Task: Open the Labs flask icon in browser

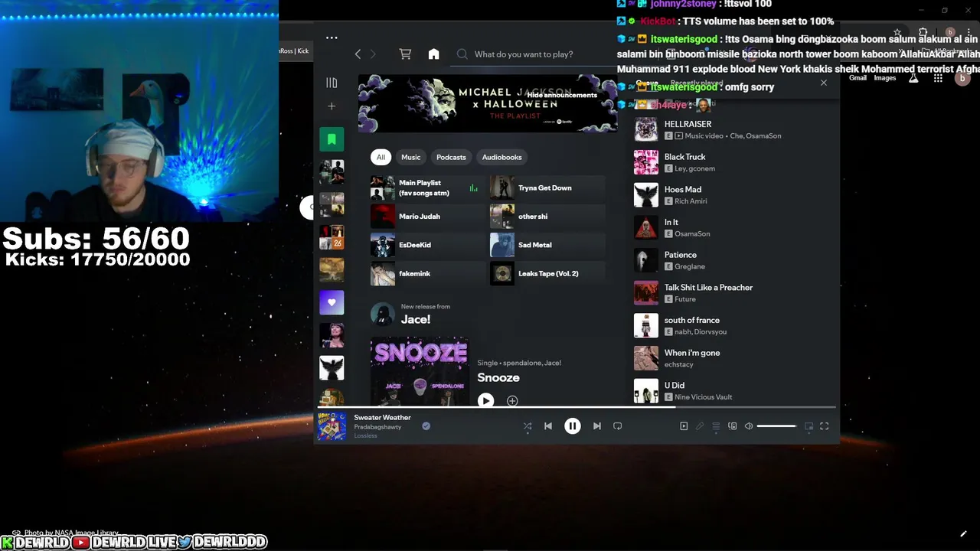Action: point(913,78)
